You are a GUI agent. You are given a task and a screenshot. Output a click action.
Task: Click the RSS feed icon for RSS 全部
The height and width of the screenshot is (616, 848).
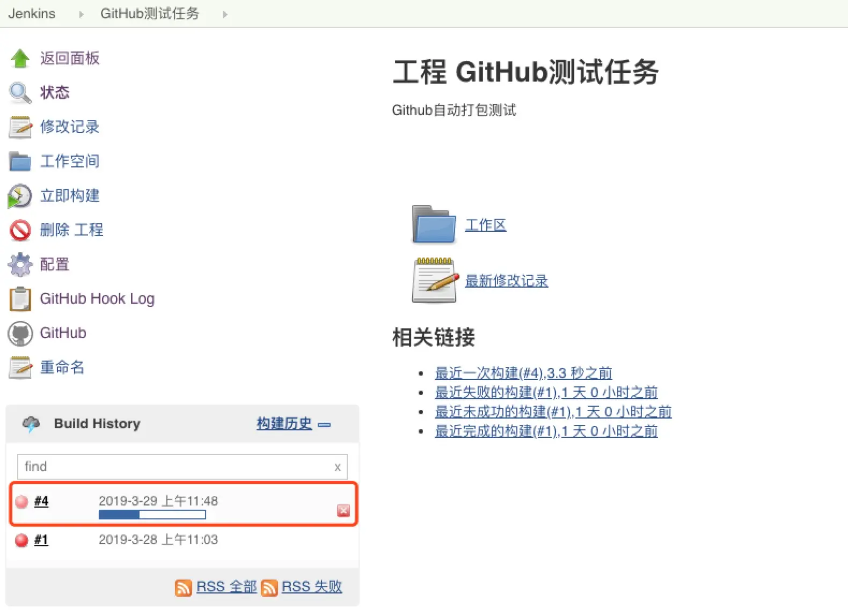pyautogui.click(x=184, y=588)
